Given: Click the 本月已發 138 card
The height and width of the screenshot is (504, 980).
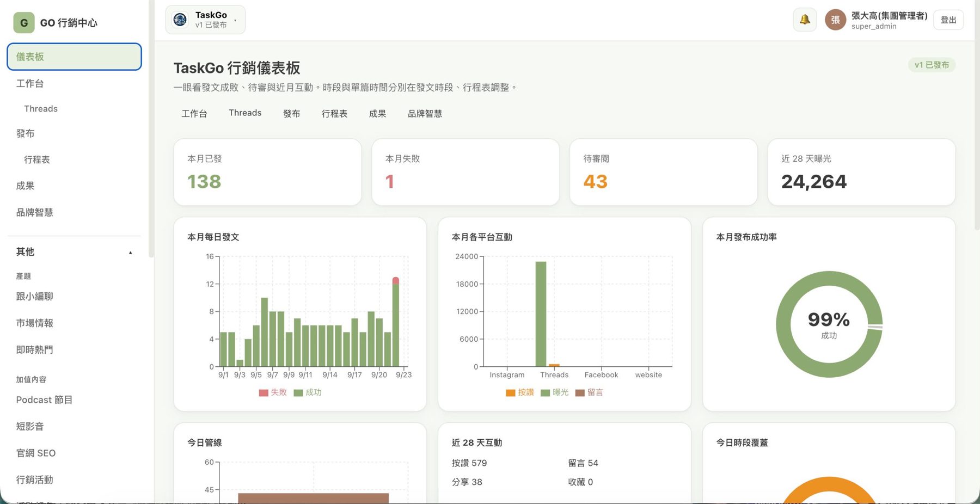Looking at the screenshot, I should coord(267,172).
